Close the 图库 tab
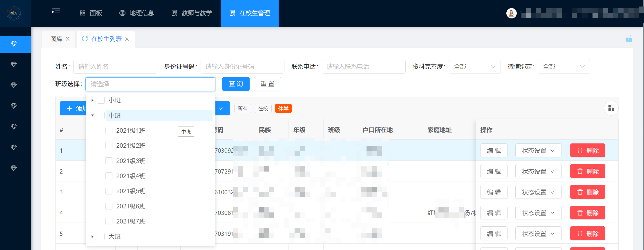The image size is (644, 250). click(67, 39)
